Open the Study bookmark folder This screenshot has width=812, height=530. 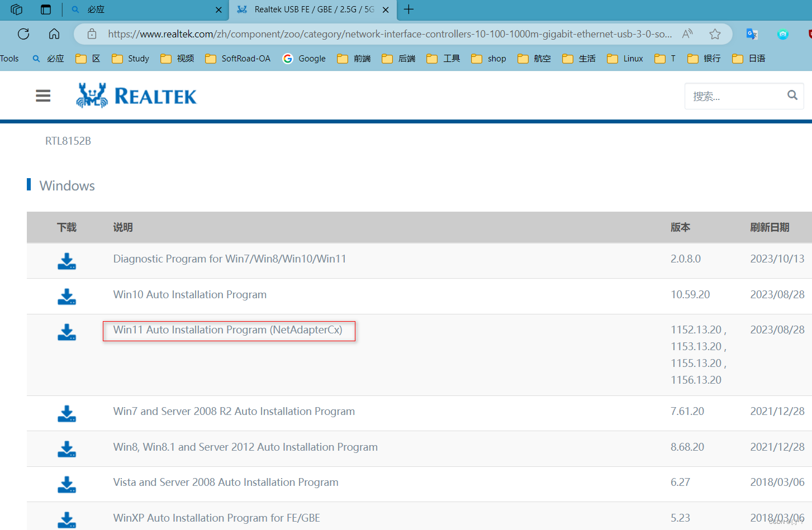130,59
